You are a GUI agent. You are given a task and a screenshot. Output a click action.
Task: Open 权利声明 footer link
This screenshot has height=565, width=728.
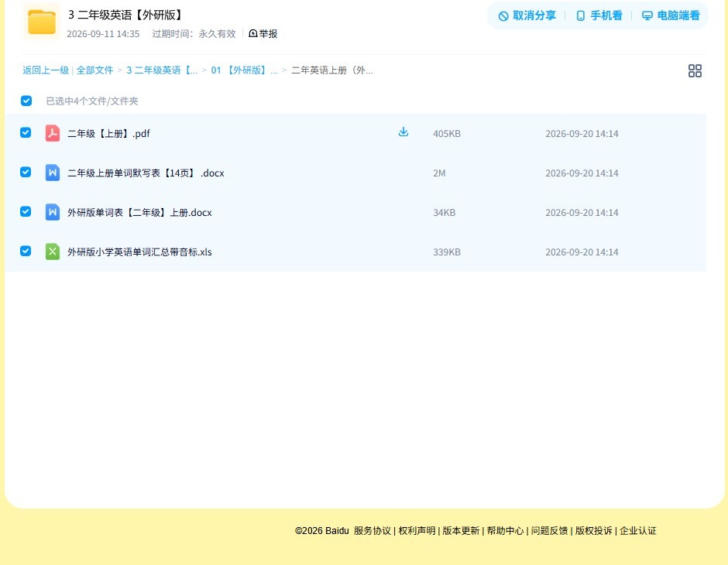click(x=417, y=531)
